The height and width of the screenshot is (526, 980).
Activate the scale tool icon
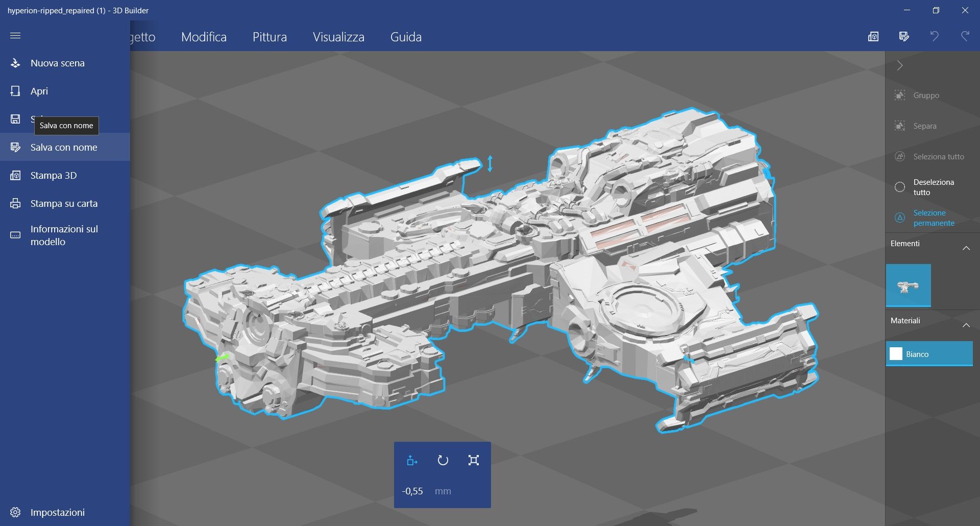tap(474, 461)
